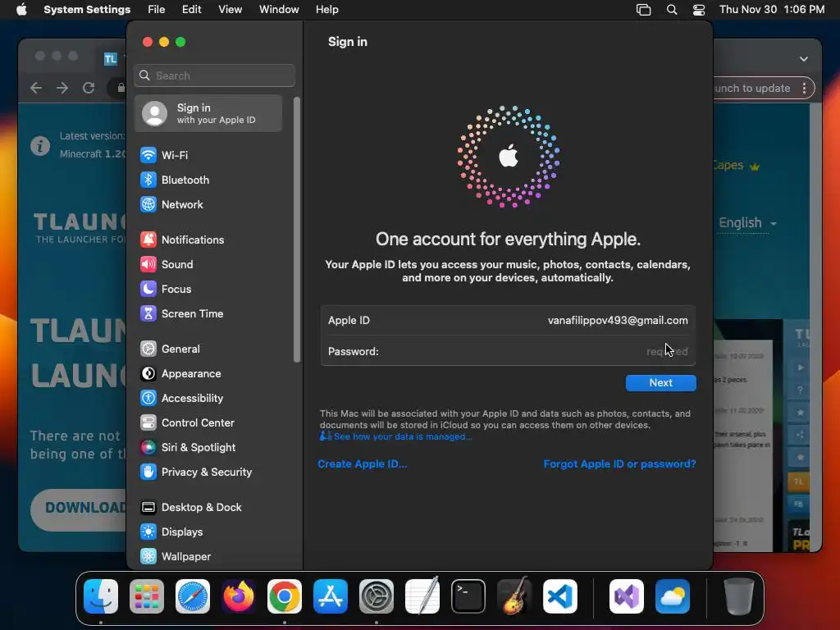Go back in background Chrome window
Screen dimensions: 840x630
[36, 88]
